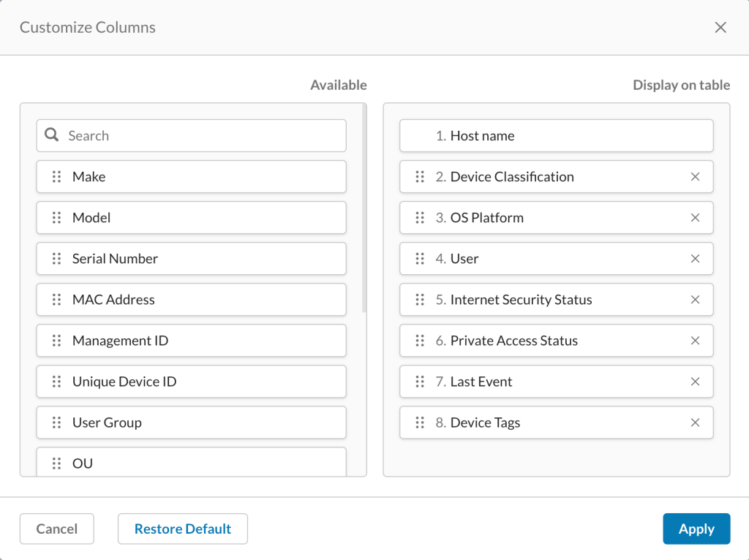This screenshot has width=749, height=560.
Task: Click the 3. OS Platform label
Action: [480, 218]
